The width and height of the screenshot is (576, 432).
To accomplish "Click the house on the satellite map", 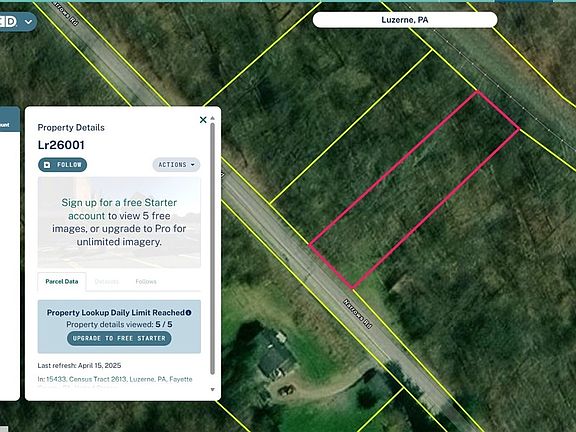I will point(275,354).
